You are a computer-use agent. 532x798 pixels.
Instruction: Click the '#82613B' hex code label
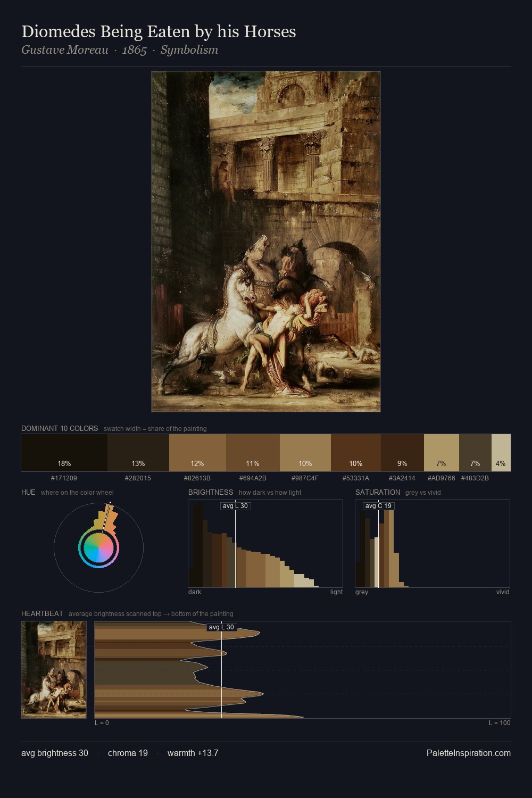tap(197, 478)
